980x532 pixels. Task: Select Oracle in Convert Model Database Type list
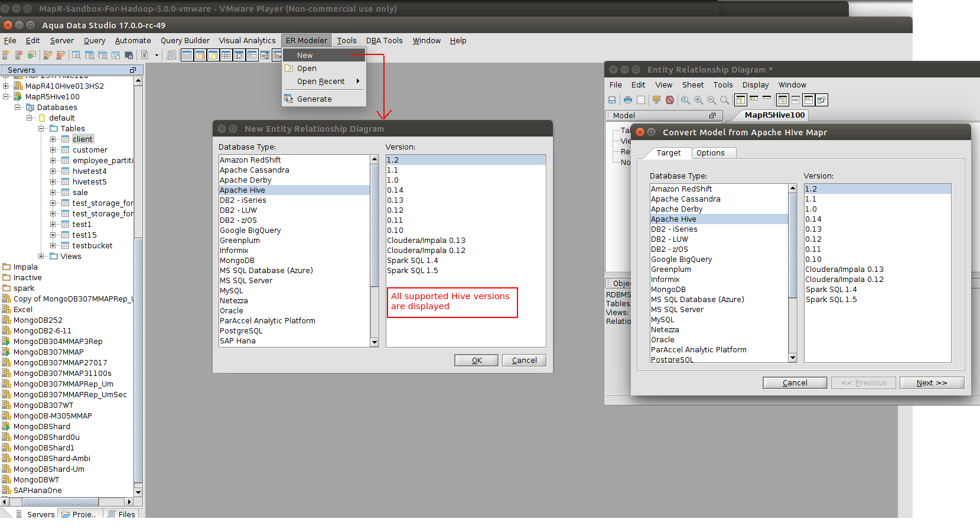pyautogui.click(x=719, y=339)
